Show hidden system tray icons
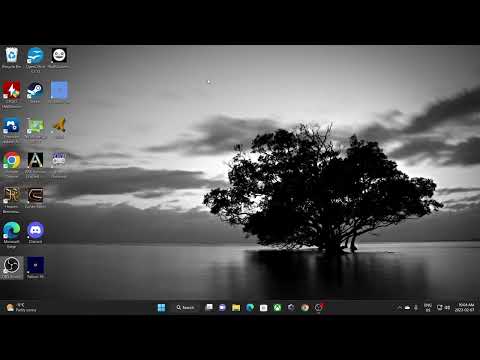This screenshot has width=480, height=360. [x=399, y=308]
